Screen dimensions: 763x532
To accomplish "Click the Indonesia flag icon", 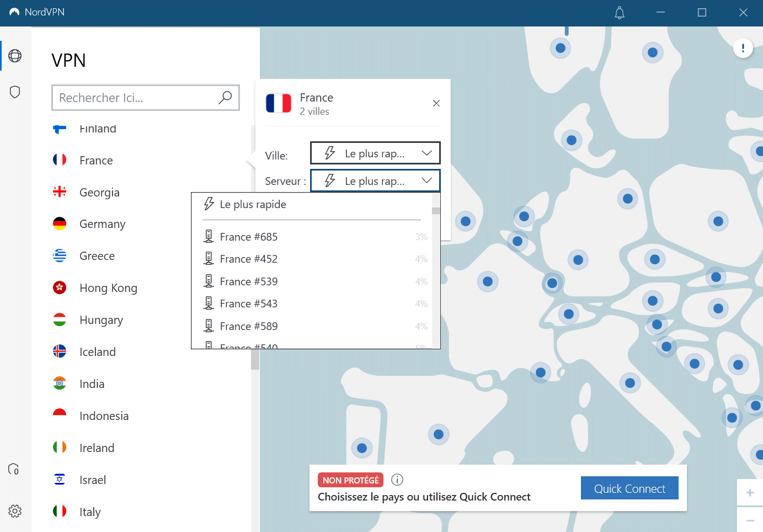I will click(60, 415).
